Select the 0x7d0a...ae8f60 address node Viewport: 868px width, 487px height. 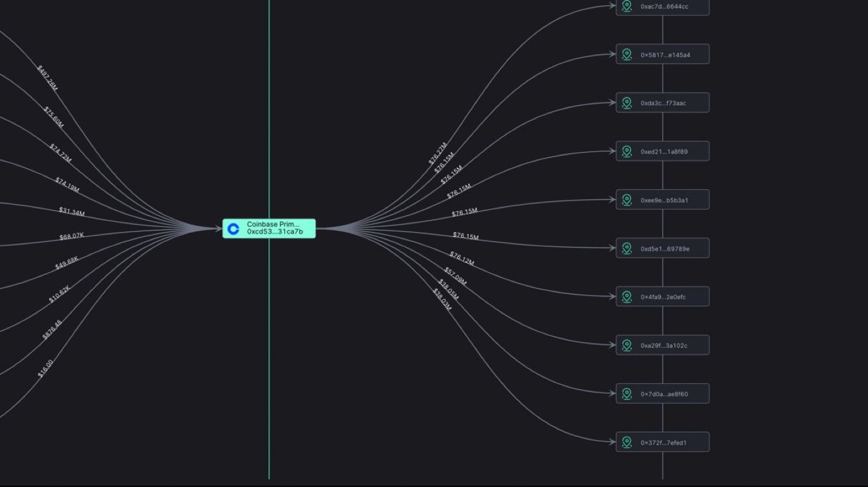point(664,394)
